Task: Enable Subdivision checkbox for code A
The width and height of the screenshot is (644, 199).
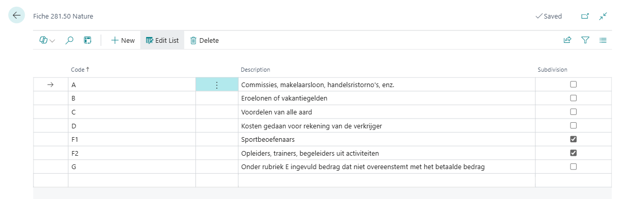Action: pos(574,85)
